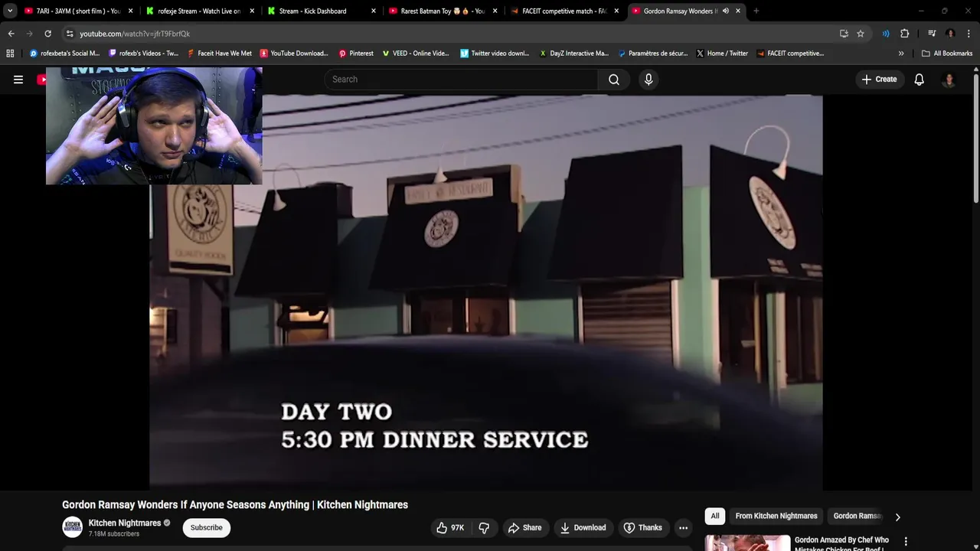Screen dimensions: 980x551
Task: Open YouTube Download... bookmark
Action: [294, 54]
